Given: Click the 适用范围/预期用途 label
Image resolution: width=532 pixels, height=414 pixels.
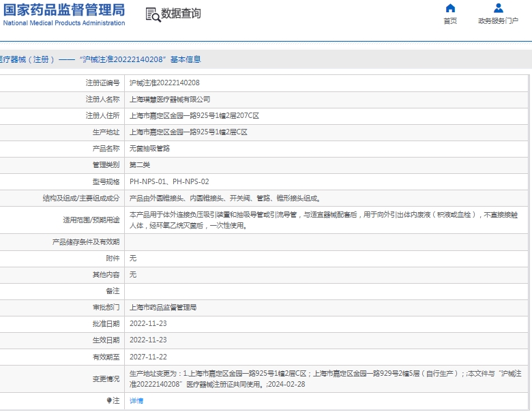Looking at the screenshot, I should [91, 220].
